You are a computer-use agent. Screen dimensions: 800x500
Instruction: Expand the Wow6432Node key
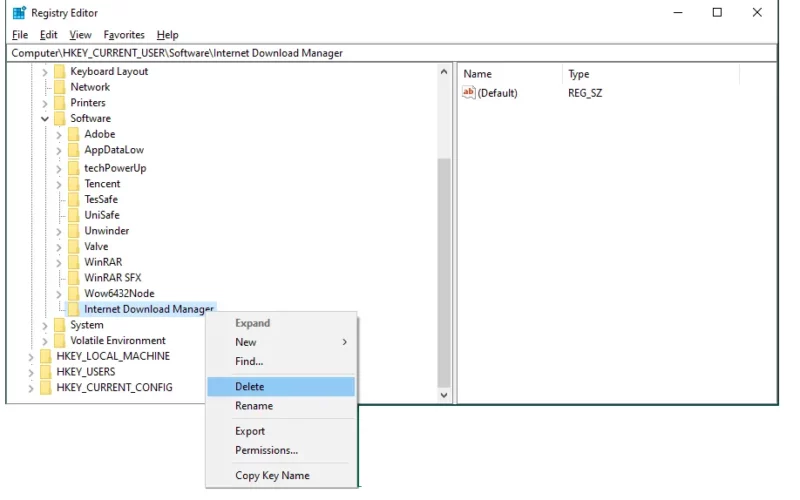(58, 295)
